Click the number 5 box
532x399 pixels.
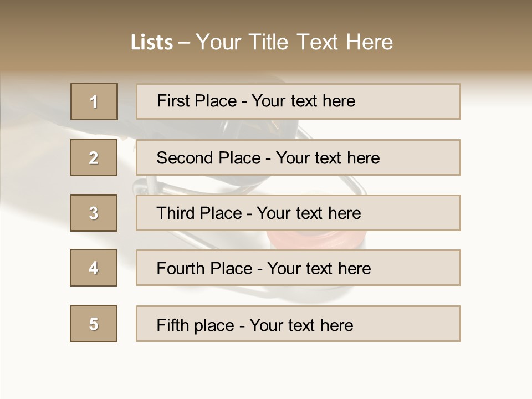click(x=94, y=324)
